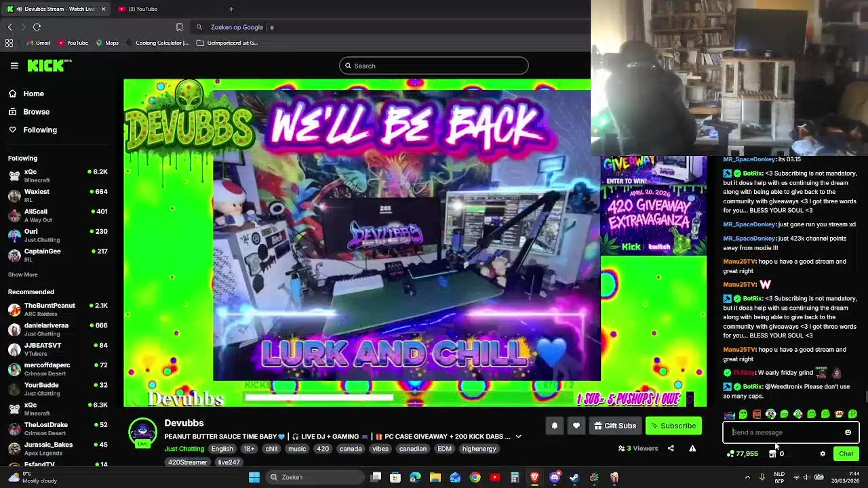Select the English tag
The width and height of the screenshot is (868, 488).
click(x=222, y=449)
